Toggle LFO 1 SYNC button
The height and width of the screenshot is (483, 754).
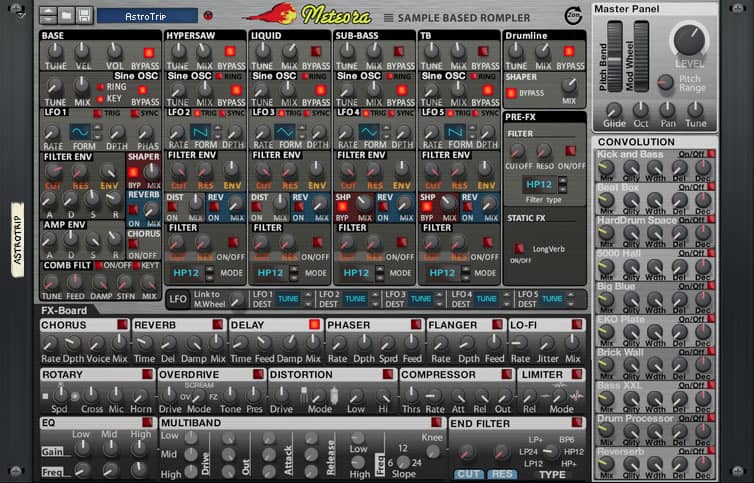pyautogui.click(x=135, y=114)
